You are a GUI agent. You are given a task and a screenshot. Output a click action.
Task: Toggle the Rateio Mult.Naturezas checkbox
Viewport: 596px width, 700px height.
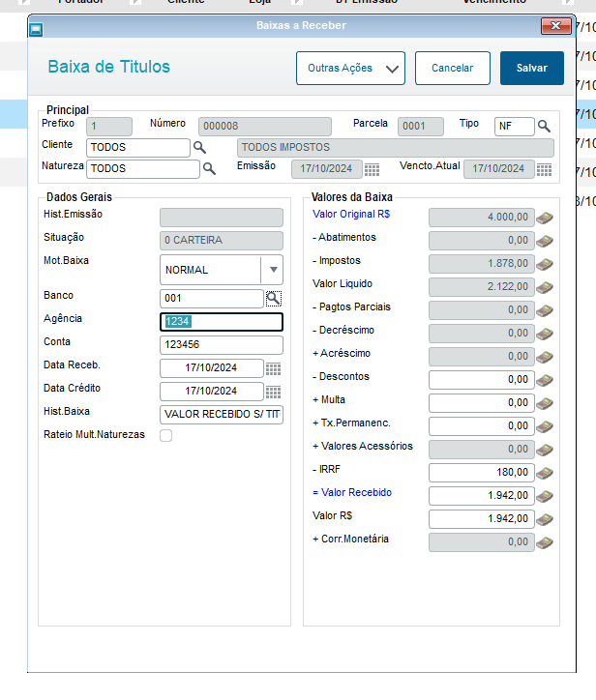click(x=165, y=435)
